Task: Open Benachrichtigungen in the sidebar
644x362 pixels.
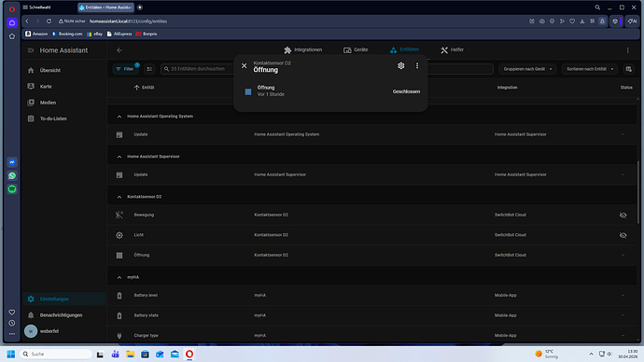Action: pos(63,315)
